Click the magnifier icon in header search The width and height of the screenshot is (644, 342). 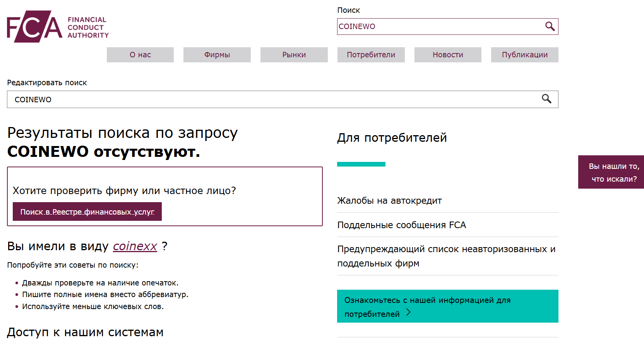[550, 26]
